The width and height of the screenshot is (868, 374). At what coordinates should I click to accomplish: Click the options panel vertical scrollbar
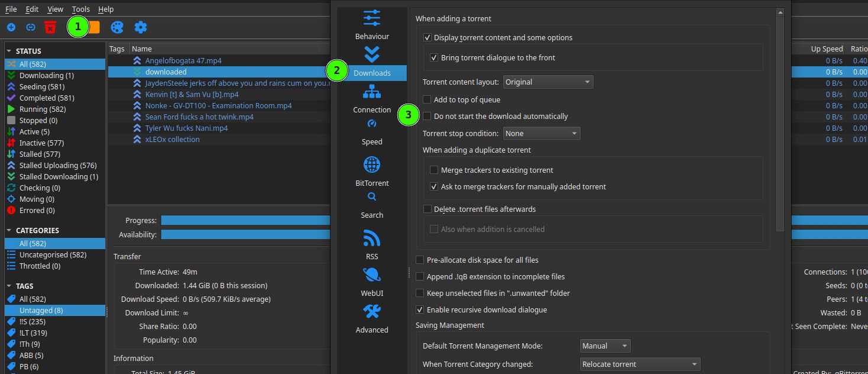coord(780,124)
